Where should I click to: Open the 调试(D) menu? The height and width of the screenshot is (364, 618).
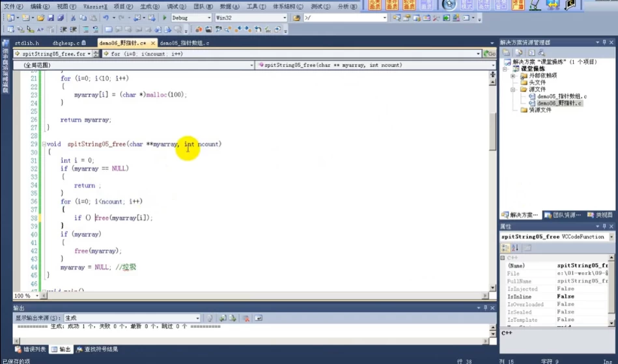[176, 6]
